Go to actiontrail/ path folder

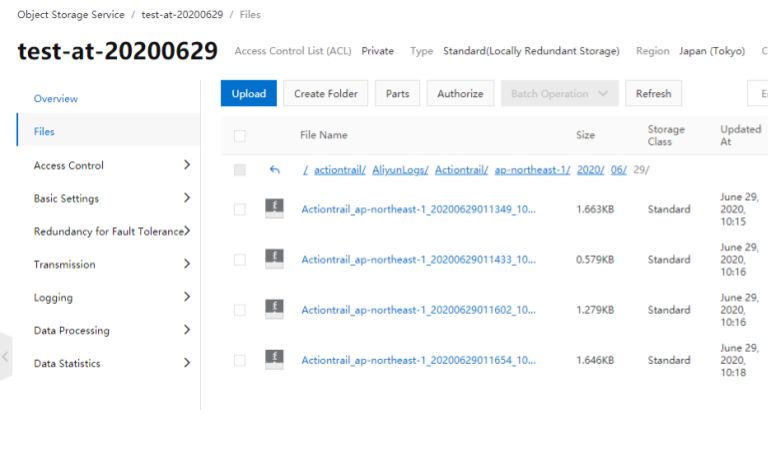click(340, 170)
